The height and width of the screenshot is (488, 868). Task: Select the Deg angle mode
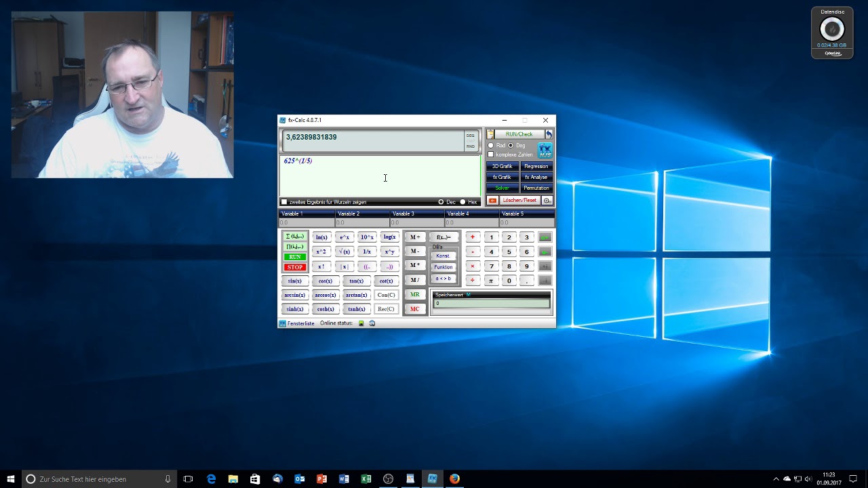pyautogui.click(x=511, y=146)
